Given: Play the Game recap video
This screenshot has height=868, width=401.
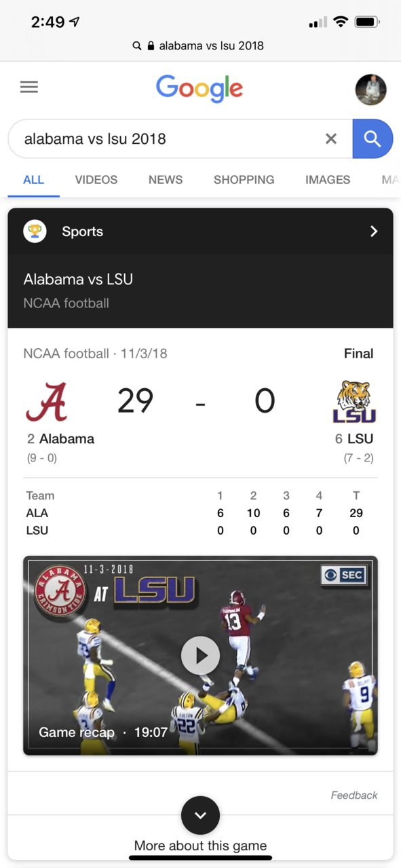Looking at the screenshot, I should point(200,656).
